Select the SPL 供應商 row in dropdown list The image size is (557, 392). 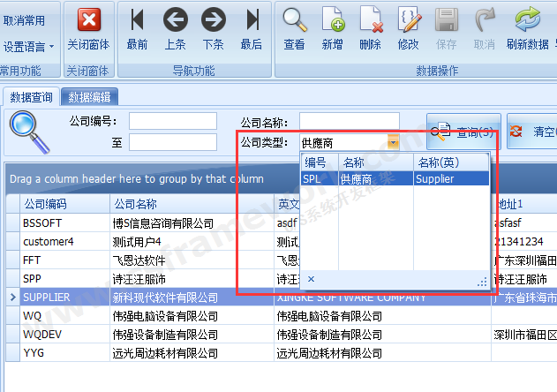click(395, 178)
